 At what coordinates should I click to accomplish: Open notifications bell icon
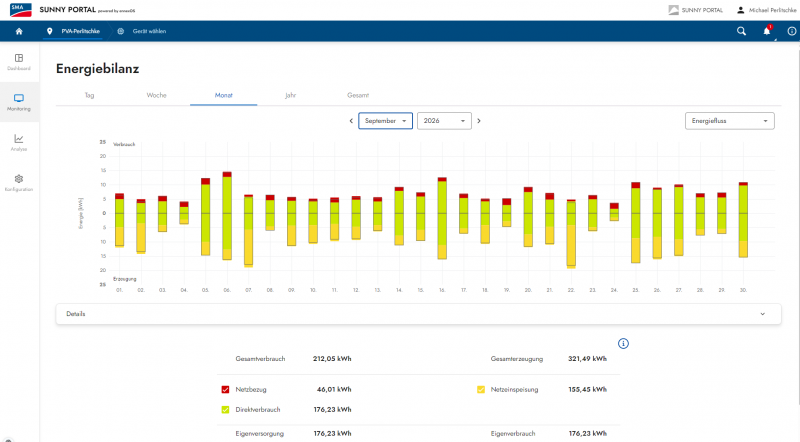pyautogui.click(x=767, y=31)
